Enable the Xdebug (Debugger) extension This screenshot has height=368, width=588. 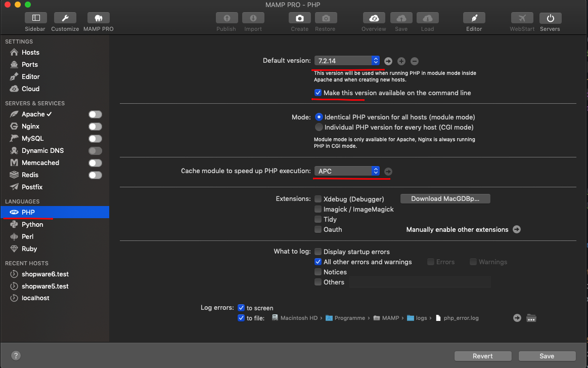(318, 199)
